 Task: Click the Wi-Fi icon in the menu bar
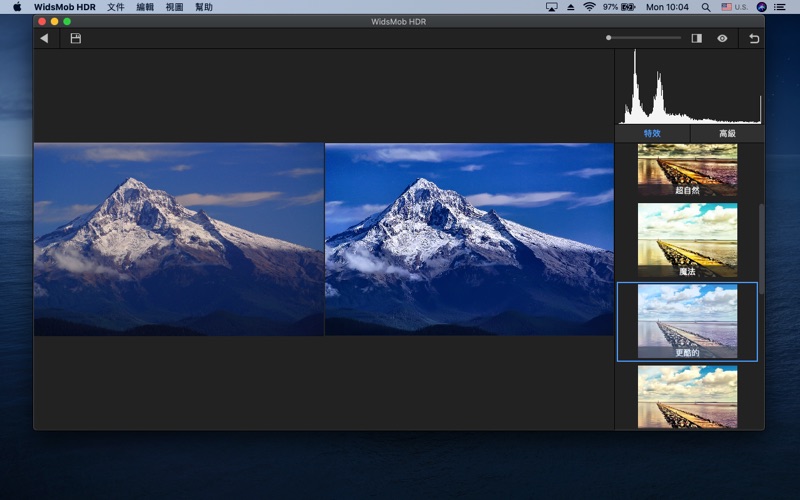click(x=589, y=7)
